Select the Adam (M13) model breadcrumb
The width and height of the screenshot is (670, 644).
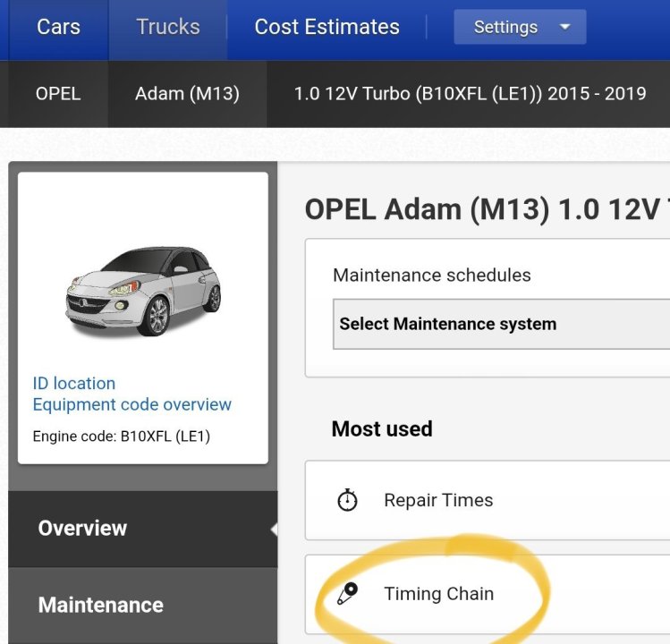(x=187, y=93)
